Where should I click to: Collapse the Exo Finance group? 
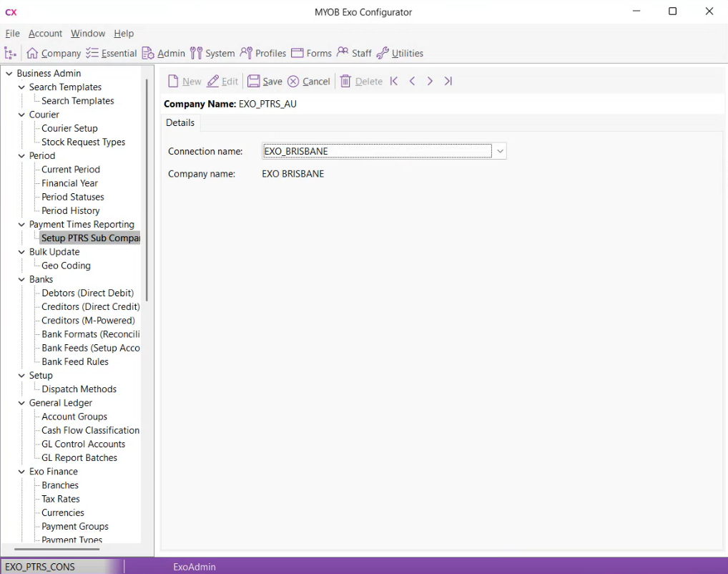[21, 472]
